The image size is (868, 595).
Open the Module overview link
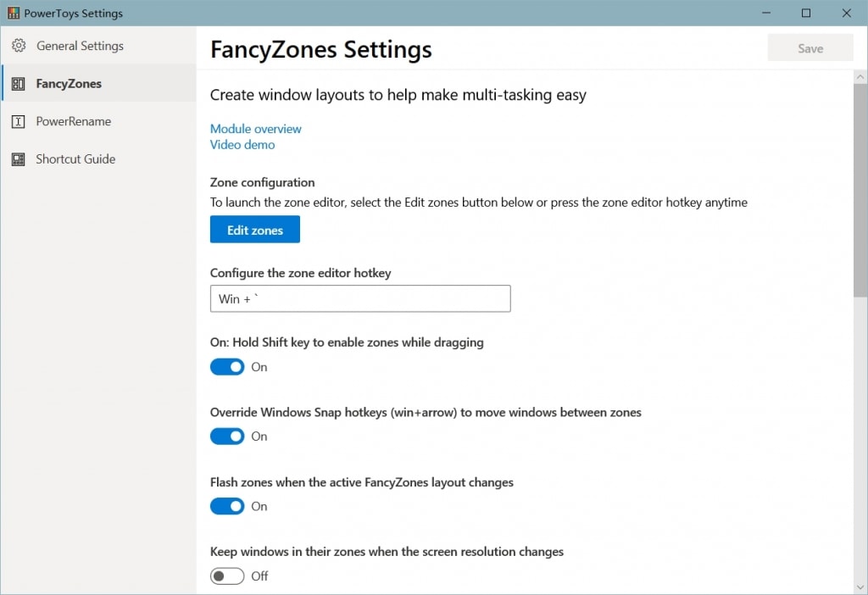coord(256,129)
